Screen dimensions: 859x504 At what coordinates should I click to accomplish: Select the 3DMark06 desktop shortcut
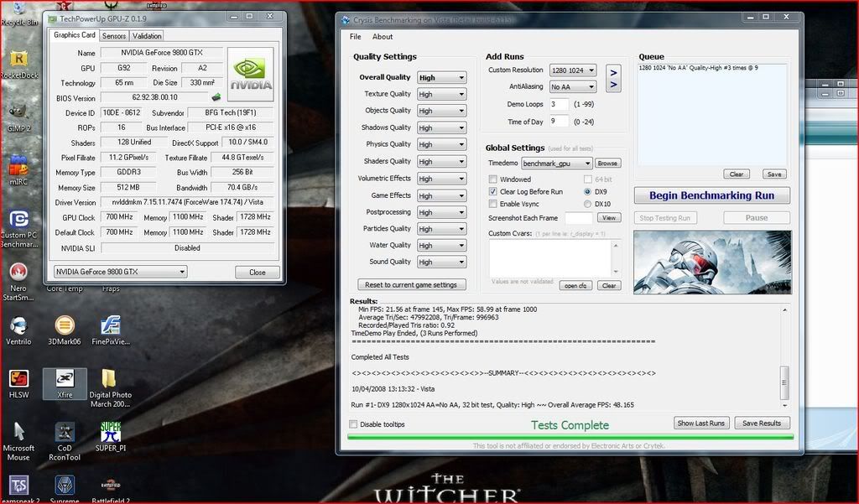coord(64,330)
